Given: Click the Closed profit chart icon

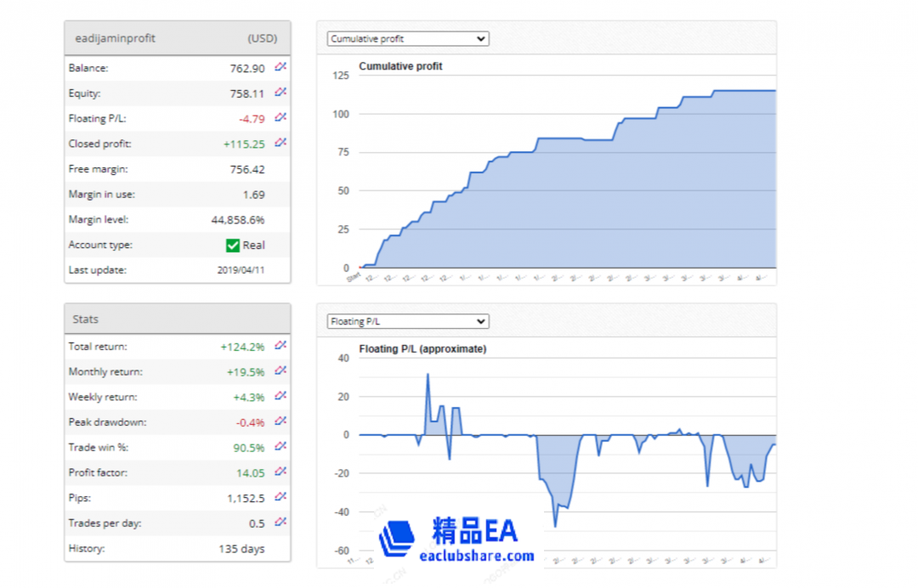Looking at the screenshot, I should pyautogui.click(x=280, y=144).
